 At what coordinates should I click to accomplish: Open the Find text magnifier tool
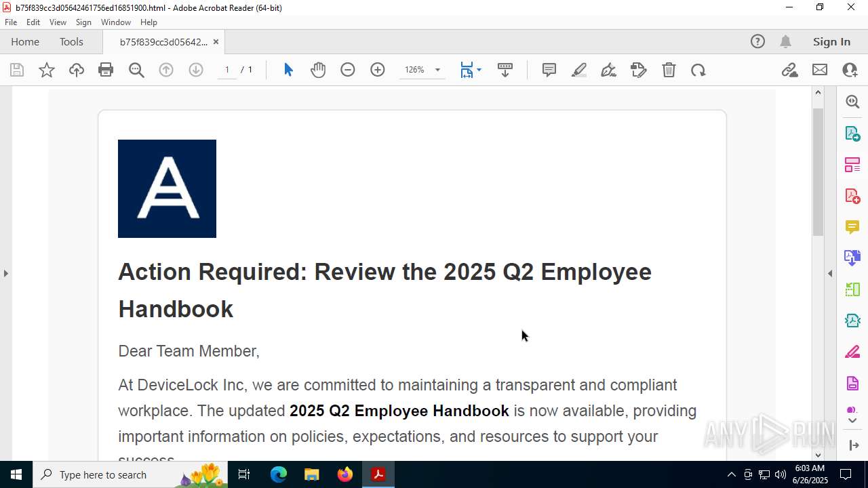tap(136, 70)
